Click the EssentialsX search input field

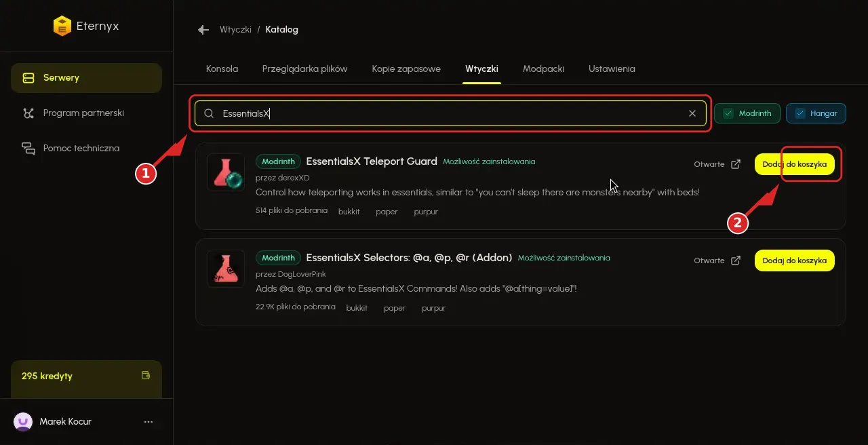(450, 113)
